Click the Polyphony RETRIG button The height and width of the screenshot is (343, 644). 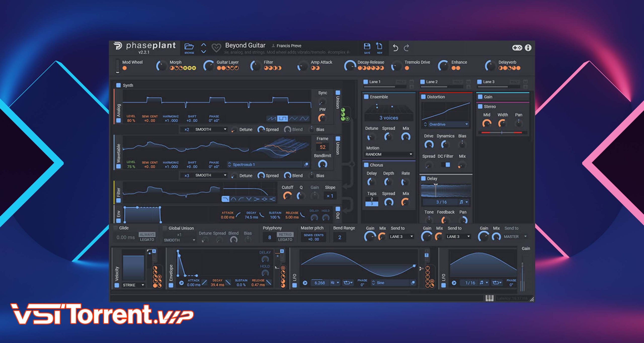(285, 234)
